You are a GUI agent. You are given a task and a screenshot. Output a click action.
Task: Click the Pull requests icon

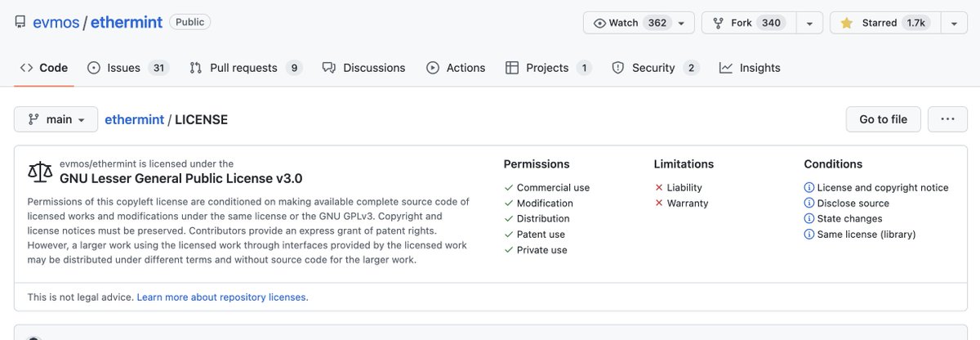coord(196,68)
